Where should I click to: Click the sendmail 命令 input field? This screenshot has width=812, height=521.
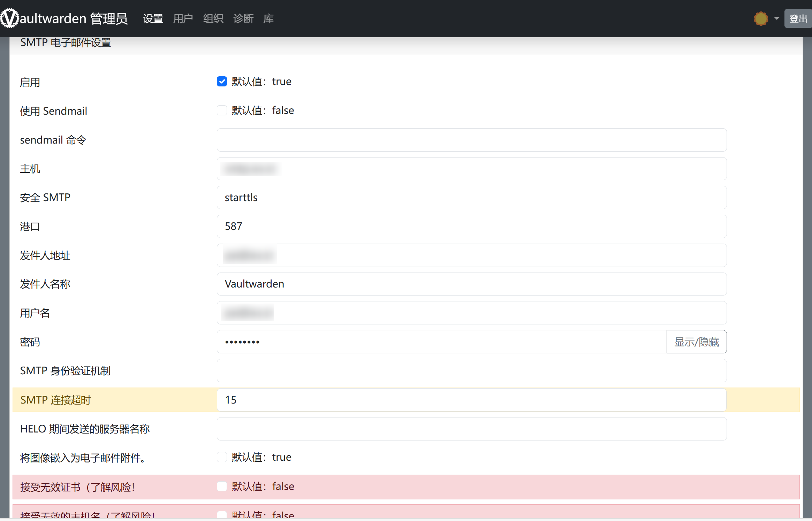(471, 140)
